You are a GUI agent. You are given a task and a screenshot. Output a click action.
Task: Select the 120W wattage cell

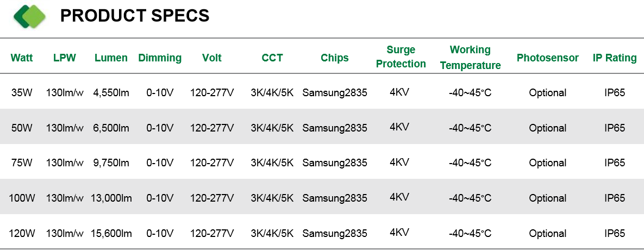tap(22, 234)
